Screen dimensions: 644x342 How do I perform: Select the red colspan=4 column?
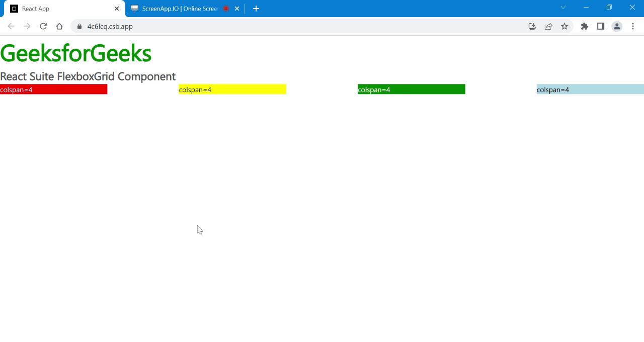(53, 89)
